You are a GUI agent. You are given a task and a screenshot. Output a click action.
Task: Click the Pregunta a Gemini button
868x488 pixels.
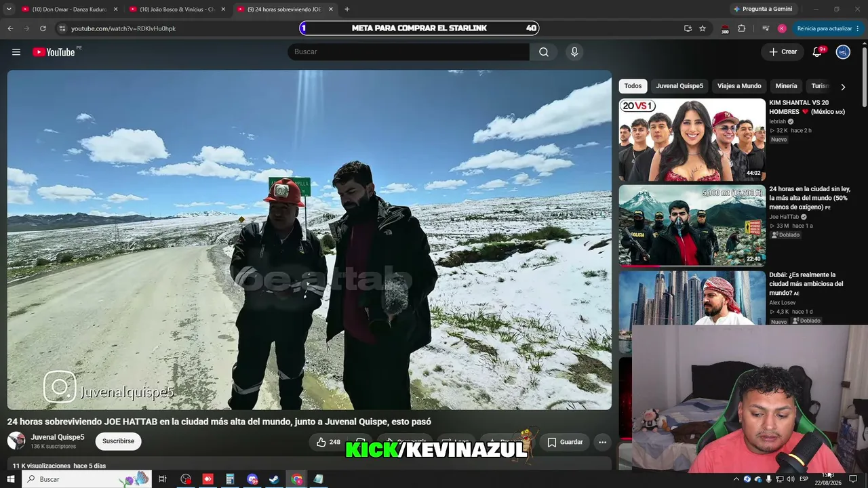pyautogui.click(x=763, y=9)
